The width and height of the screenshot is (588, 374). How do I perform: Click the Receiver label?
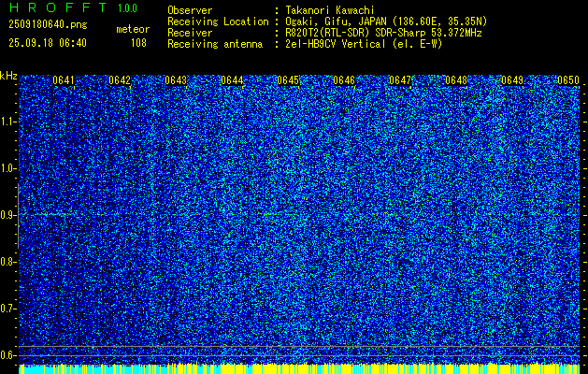point(190,33)
